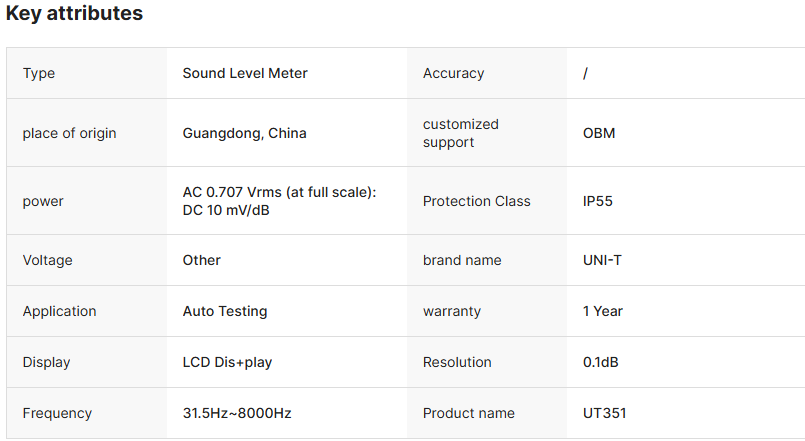Select the place of origin label
Viewport: 805px width, 441px height.
pyautogui.click(x=69, y=133)
